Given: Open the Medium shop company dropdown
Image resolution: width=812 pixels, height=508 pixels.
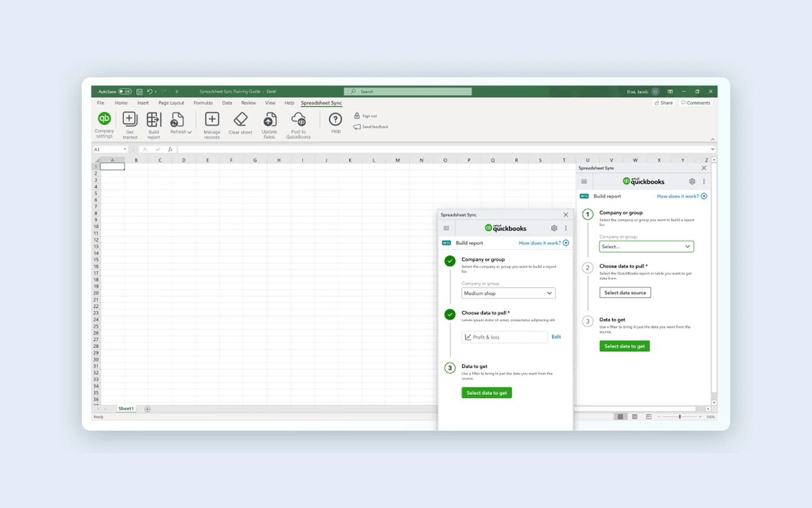Looking at the screenshot, I should click(509, 293).
